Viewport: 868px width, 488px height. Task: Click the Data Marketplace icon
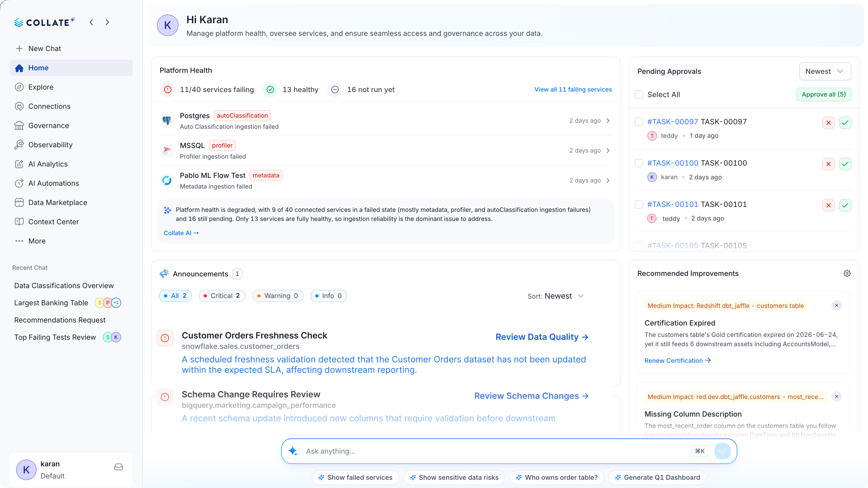(x=19, y=202)
